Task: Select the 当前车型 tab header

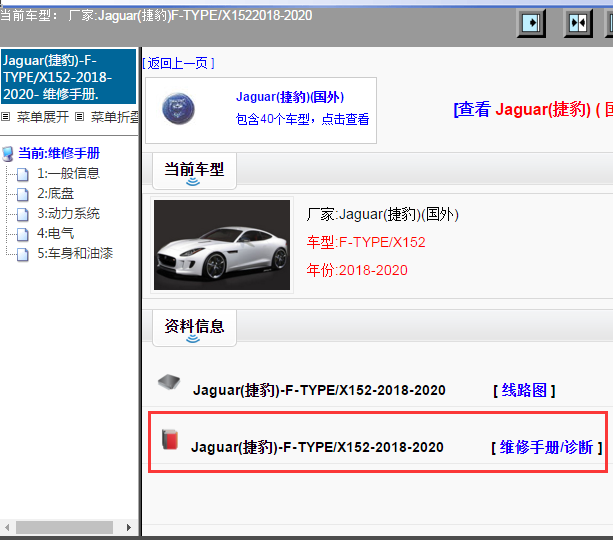Action: click(194, 170)
